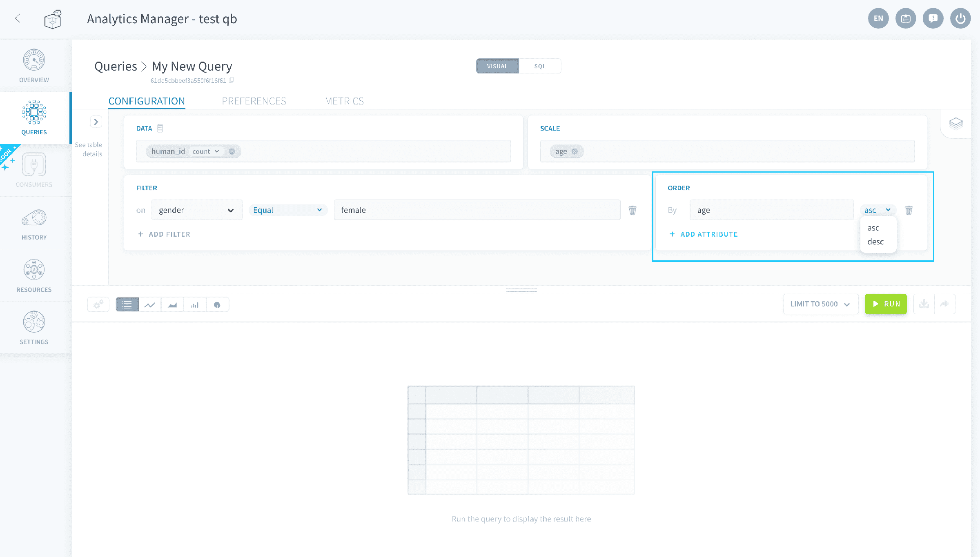Open Consumers in the sidebar

tap(34, 170)
